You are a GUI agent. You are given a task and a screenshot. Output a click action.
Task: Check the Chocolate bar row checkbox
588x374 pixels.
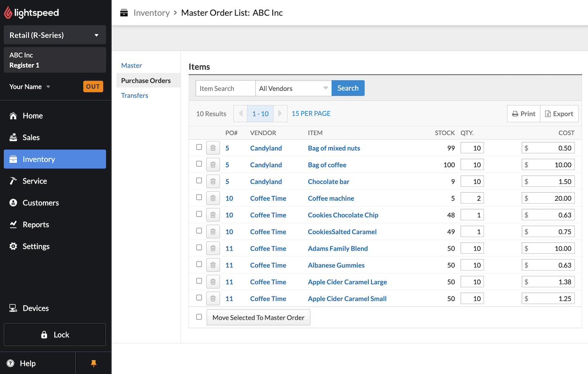(x=199, y=181)
